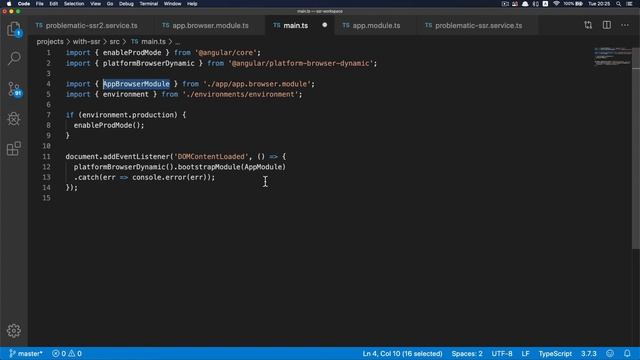Open the Terminal menu
This screenshot has width=640, height=360.
point(149,4)
